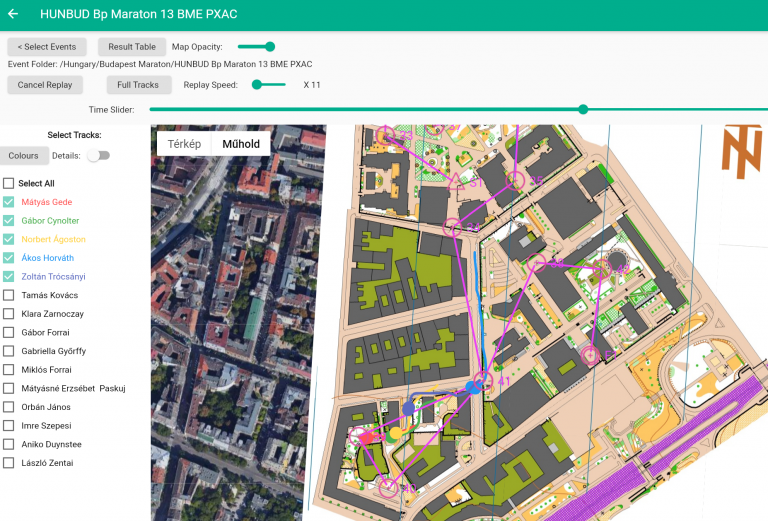This screenshot has width=768, height=521.
Task: Click control circle 34 on map
Action: [x=452, y=227]
